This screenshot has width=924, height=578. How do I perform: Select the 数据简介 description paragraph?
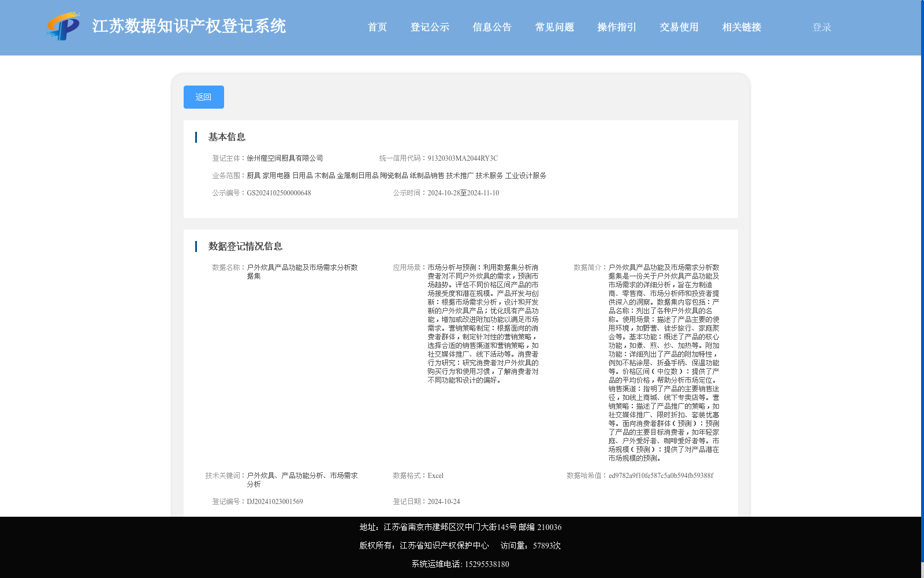[x=664, y=363]
